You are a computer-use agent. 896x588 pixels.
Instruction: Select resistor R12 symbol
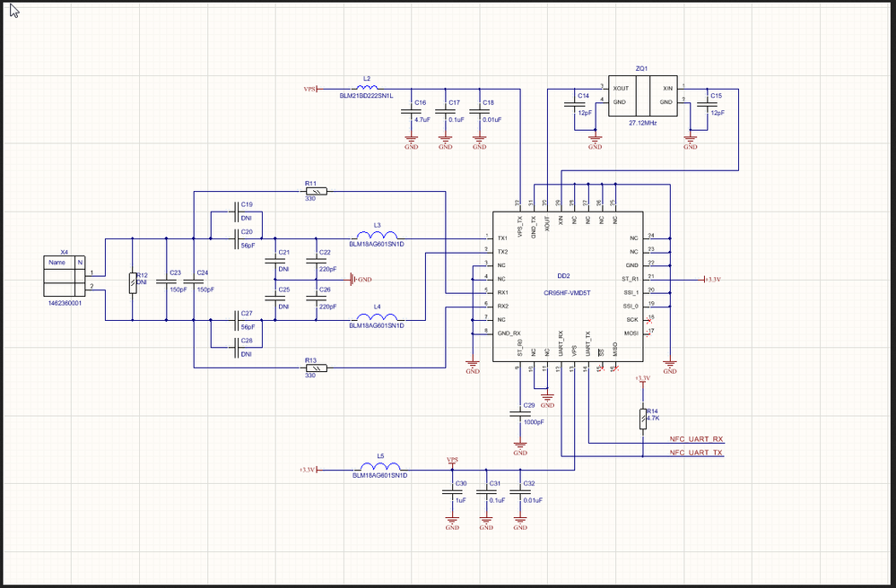(x=133, y=283)
